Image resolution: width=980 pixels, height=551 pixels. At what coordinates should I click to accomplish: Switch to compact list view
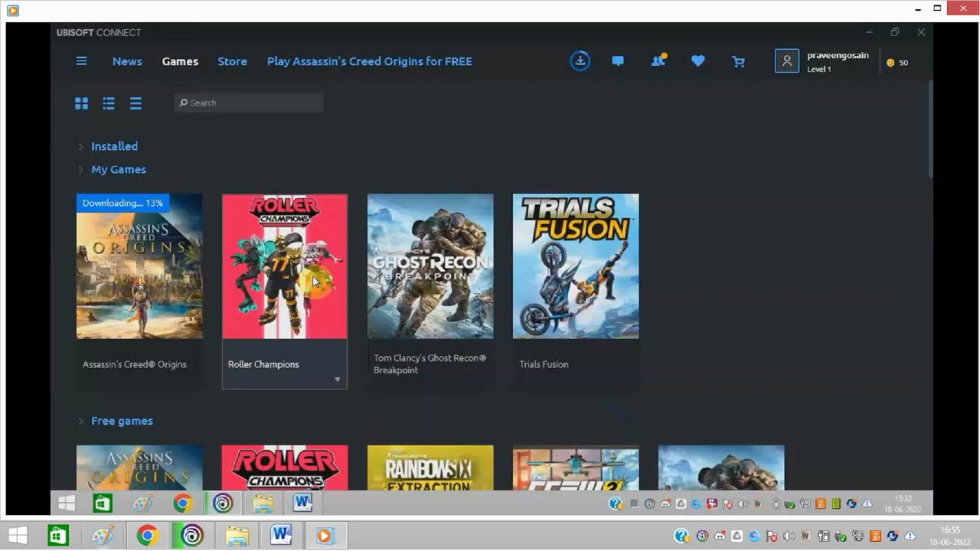click(x=136, y=103)
